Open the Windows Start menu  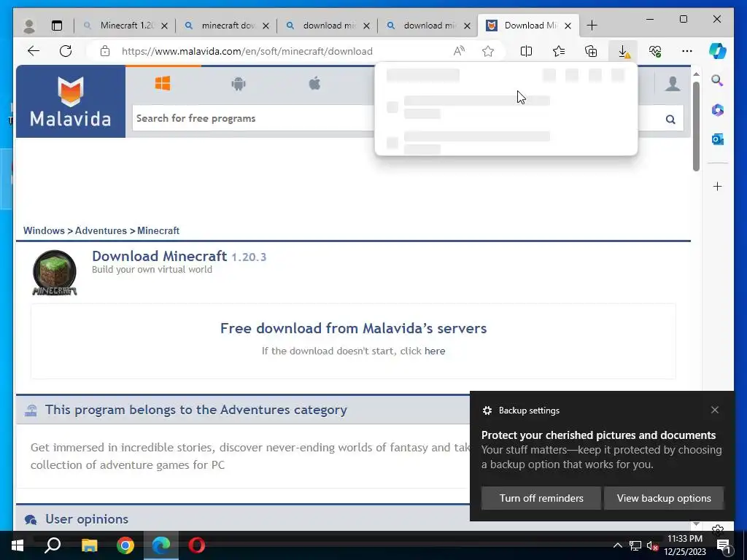click(18, 545)
